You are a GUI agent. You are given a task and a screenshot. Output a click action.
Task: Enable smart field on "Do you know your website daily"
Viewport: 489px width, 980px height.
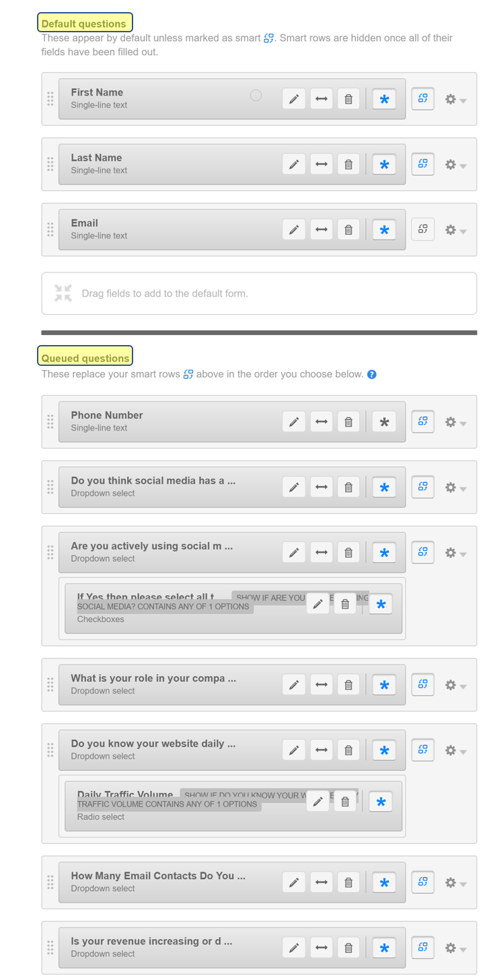pyautogui.click(x=422, y=749)
